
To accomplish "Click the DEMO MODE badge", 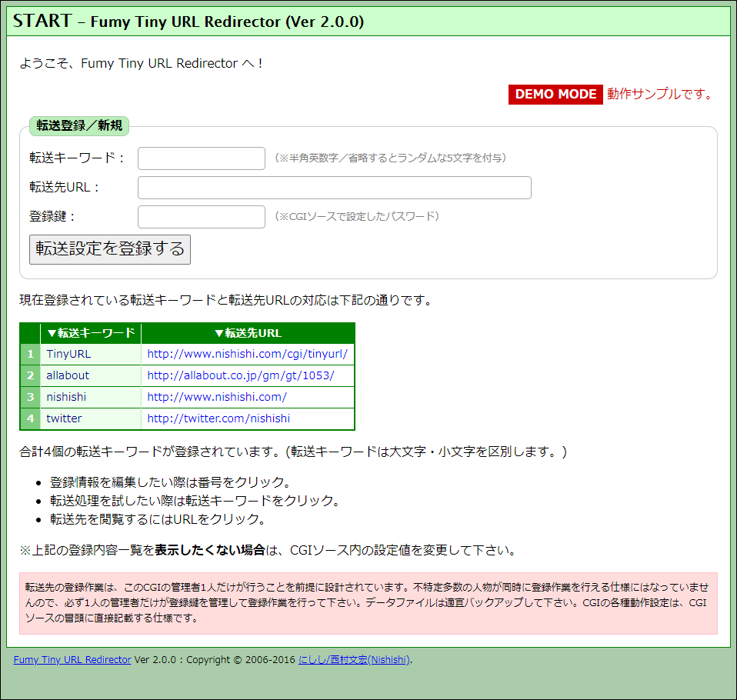I will click(555, 94).
